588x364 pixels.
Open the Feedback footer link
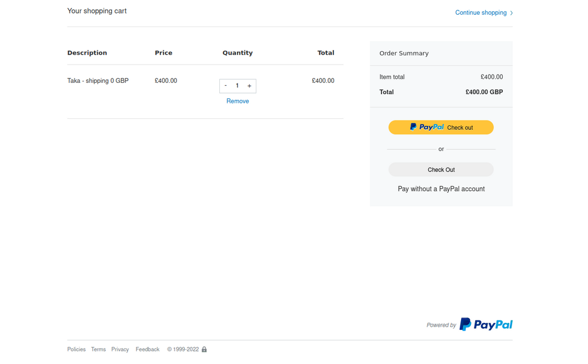click(148, 349)
